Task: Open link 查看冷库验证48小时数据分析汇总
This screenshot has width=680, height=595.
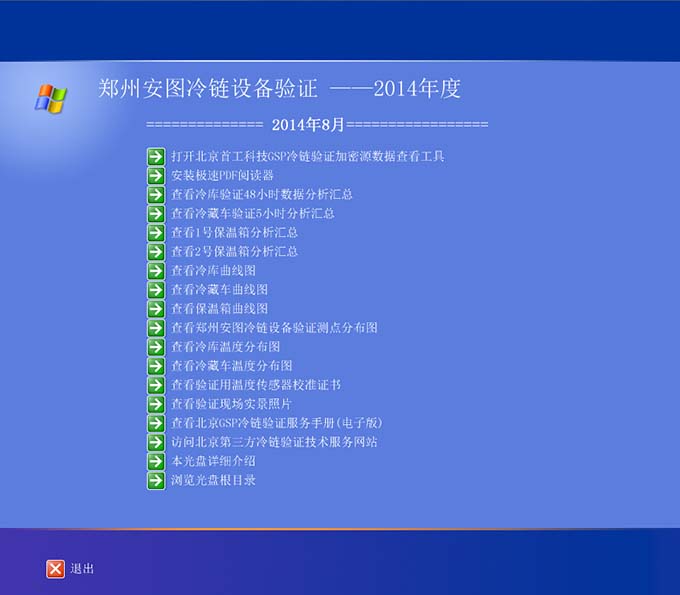Action: 262,195
